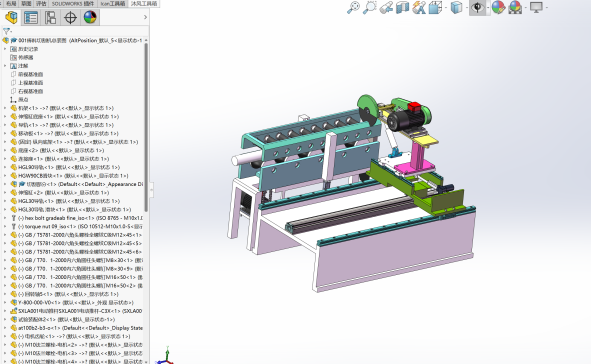This screenshot has width=591, height=364.
Task: Select the 上视基准面 plane item
Action: pyautogui.click(x=31, y=83)
